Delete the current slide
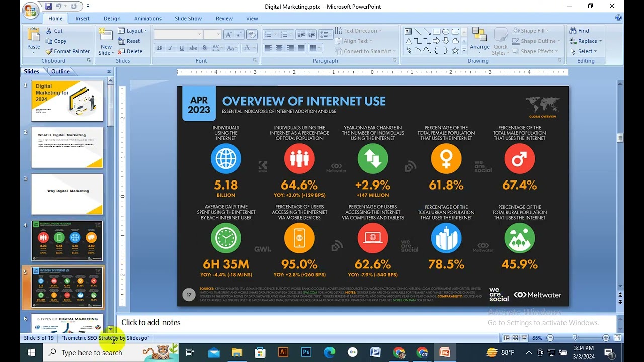The height and width of the screenshot is (362, 644). 130,51
